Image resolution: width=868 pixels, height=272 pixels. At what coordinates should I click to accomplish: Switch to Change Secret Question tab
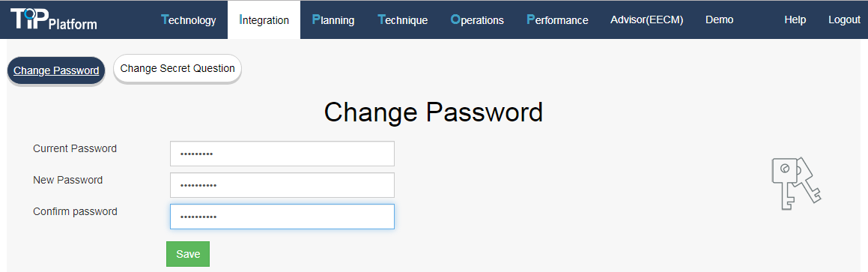[177, 69]
